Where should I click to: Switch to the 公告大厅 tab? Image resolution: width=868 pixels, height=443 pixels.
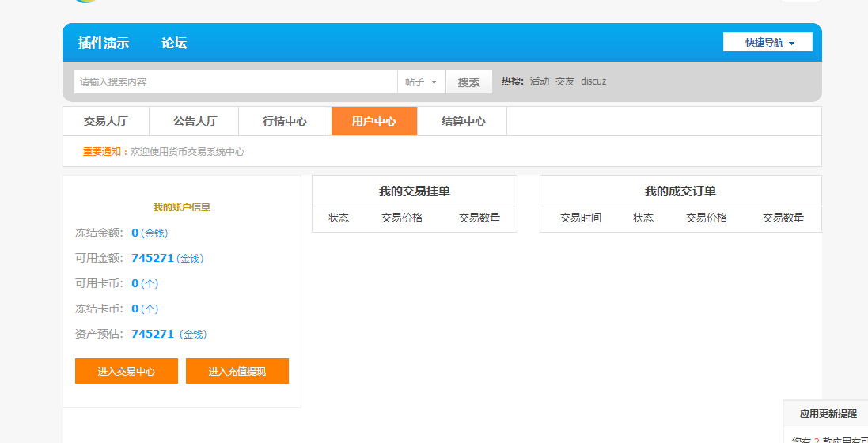195,122
